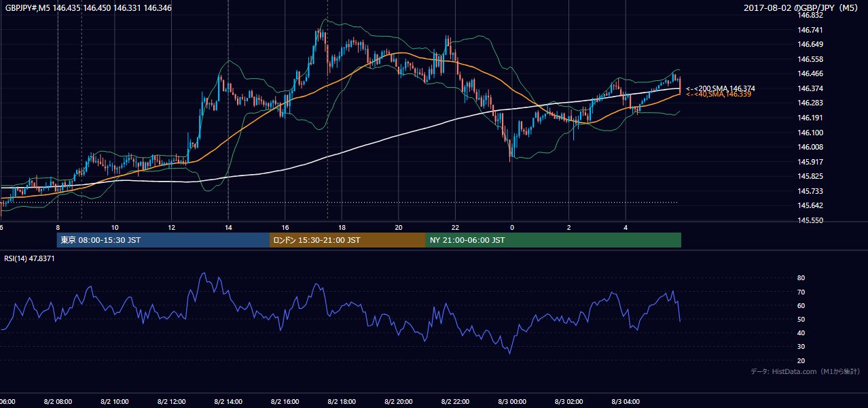Image resolution: width=868 pixels, height=408 pixels.
Task: Click price axis label 145.917
Action: [810, 163]
